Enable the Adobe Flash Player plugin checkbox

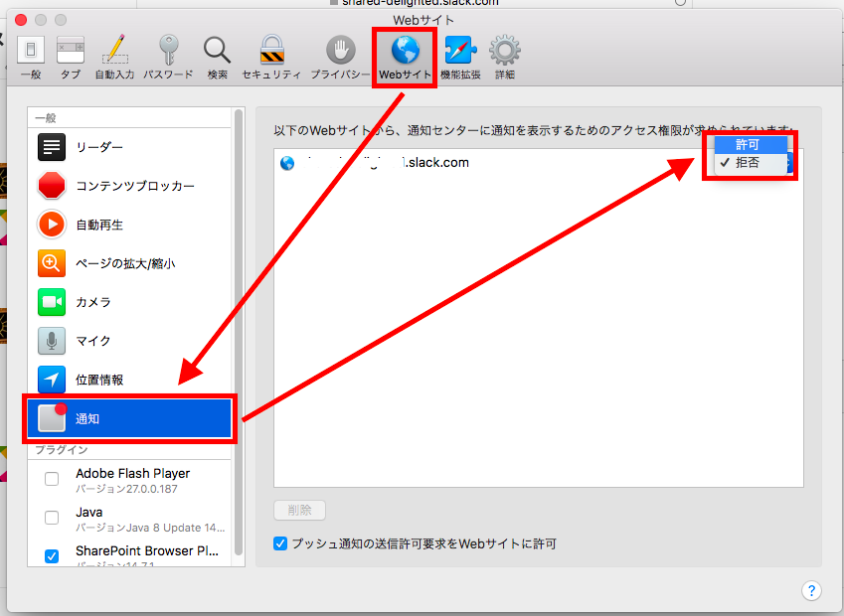point(52,480)
